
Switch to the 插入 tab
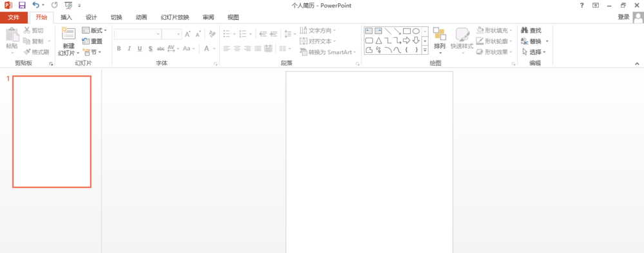click(66, 17)
